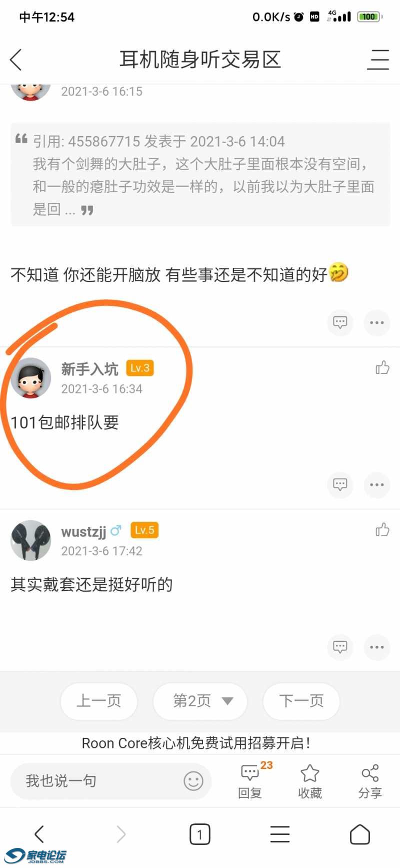
Task: Open emoji picker in comment box
Action: pos(193,781)
